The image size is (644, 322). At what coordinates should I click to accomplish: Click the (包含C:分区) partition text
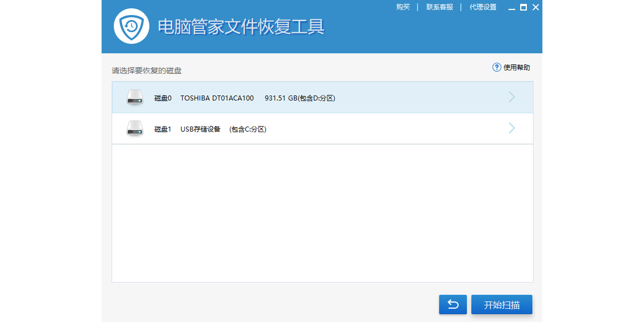[x=248, y=129]
